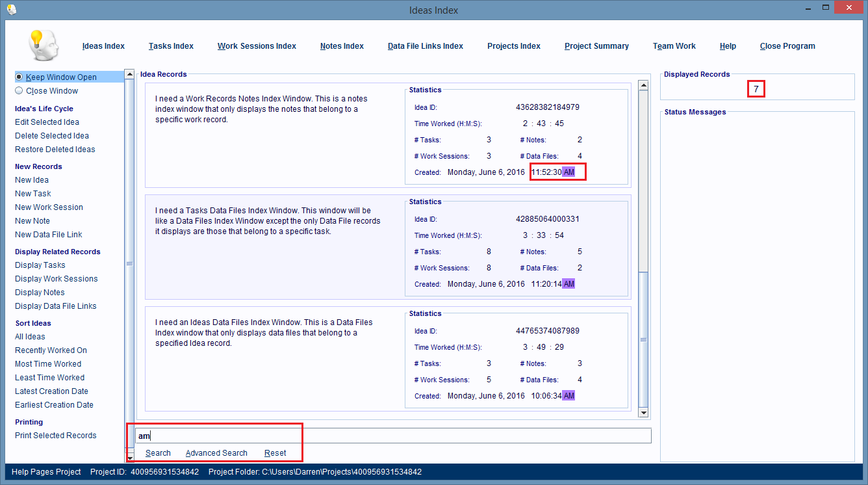Image resolution: width=868 pixels, height=485 pixels.
Task: Click Delete Selected Idea link
Action: point(52,136)
